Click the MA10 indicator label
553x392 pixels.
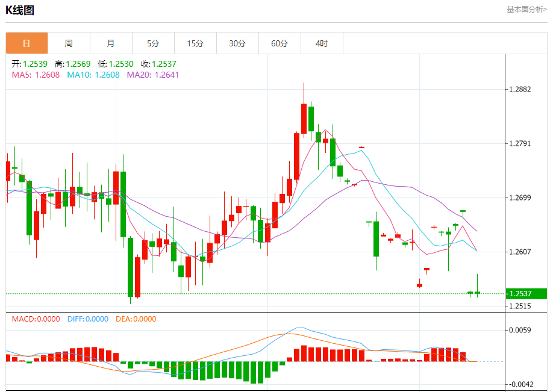pos(93,75)
